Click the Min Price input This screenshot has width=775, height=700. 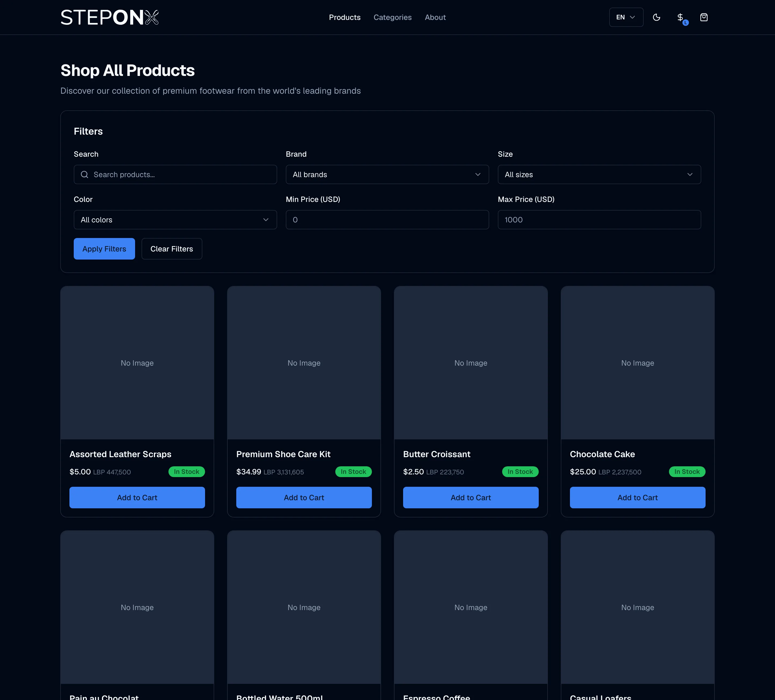[x=387, y=220]
